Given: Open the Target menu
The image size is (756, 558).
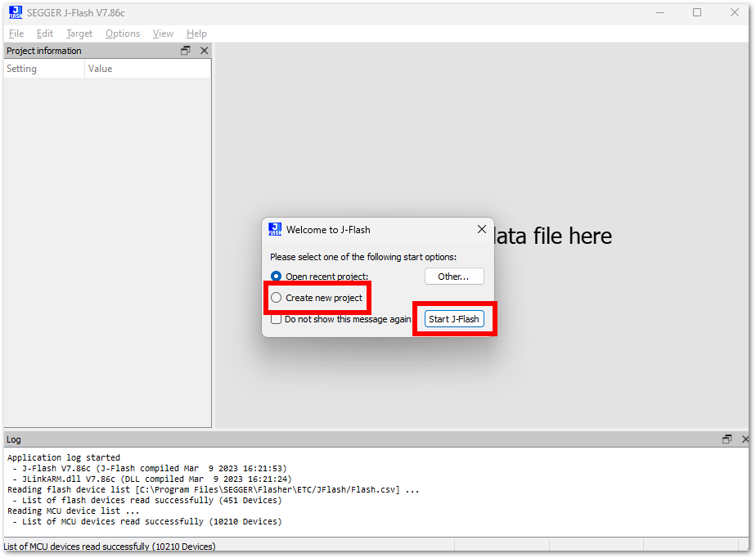Looking at the screenshot, I should (x=79, y=34).
